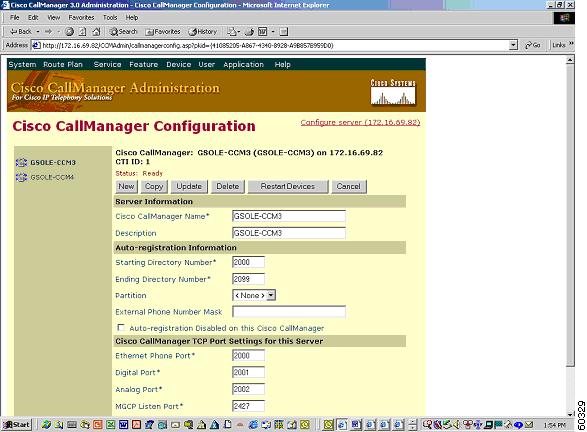Toggle Auto-registration Disabled checkbox
This screenshot has height=432, width=587.
point(121,328)
